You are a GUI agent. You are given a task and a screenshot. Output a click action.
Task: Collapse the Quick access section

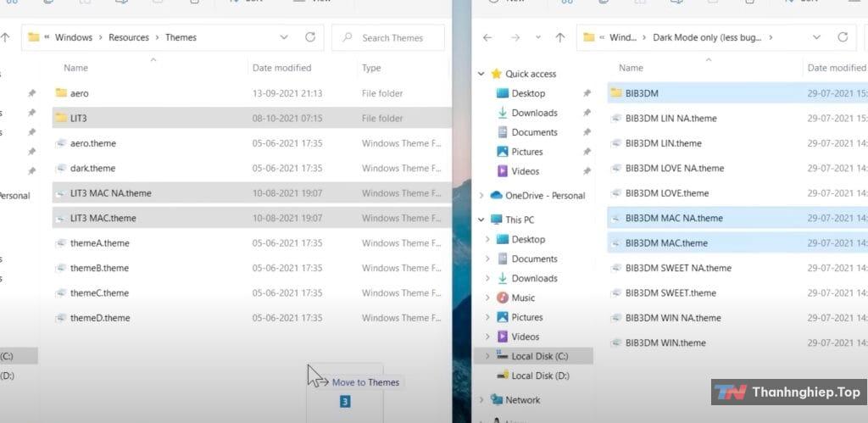[482, 74]
